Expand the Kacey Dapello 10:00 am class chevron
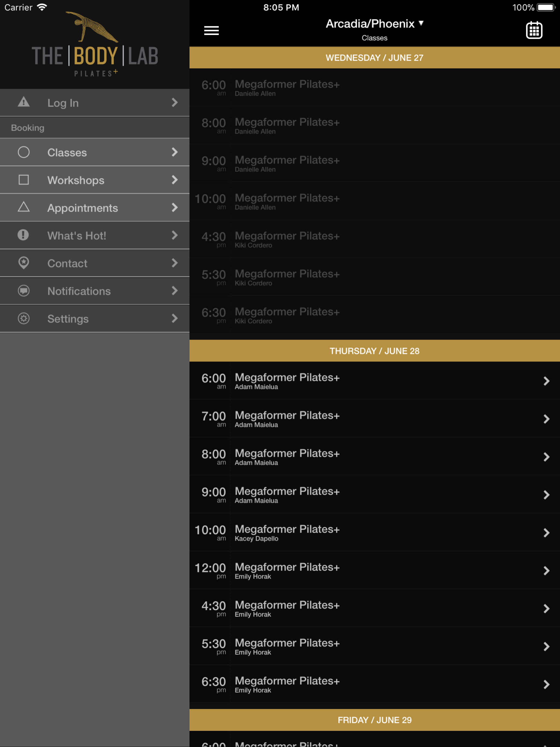 tap(546, 533)
